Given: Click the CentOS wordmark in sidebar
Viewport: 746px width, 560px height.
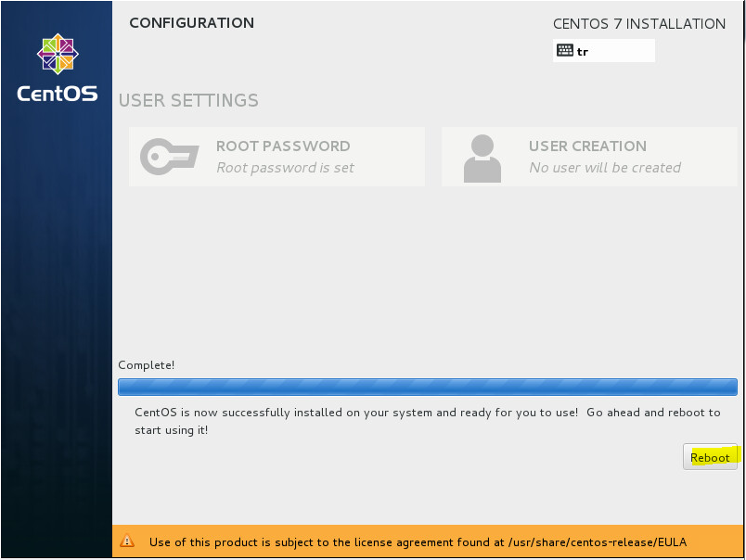Looking at the screenshot, I should [58, 93].
